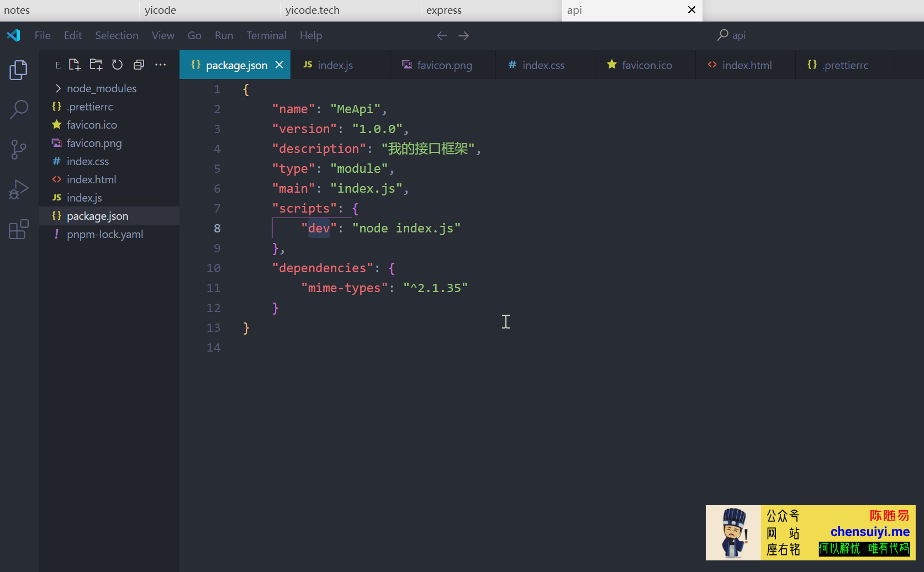Open the Run and Debug view
Viewport: 924px width, 572px height.
coord(19,189)
